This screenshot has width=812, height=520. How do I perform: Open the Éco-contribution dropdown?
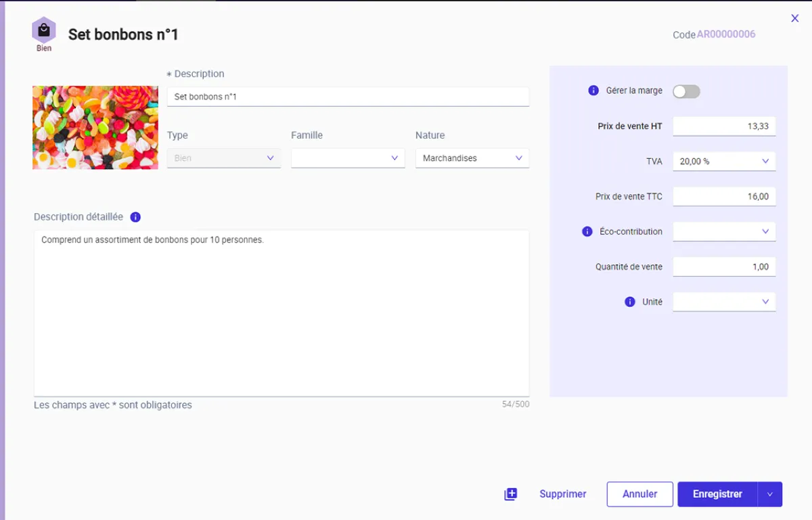[724, 231]
